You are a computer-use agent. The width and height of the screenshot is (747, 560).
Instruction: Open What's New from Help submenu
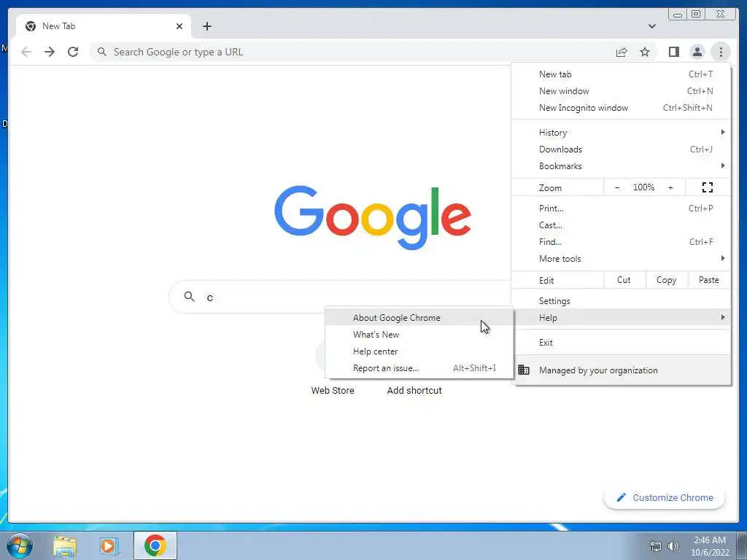pos(419,334)
